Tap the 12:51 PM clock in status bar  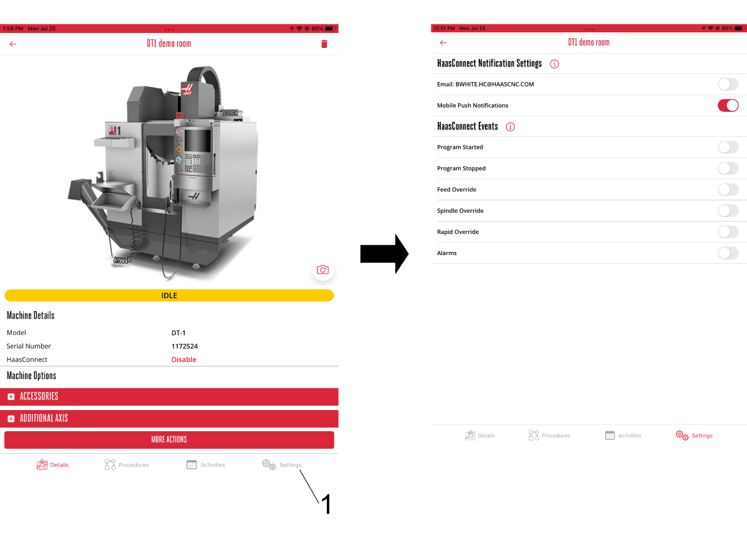pos(444,28)
